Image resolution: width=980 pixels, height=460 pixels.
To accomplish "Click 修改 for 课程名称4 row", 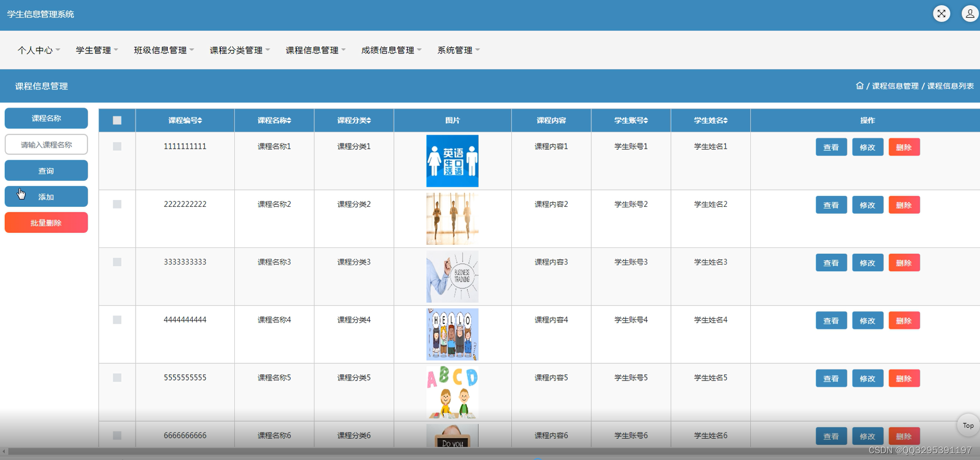I will click(867, 320).
